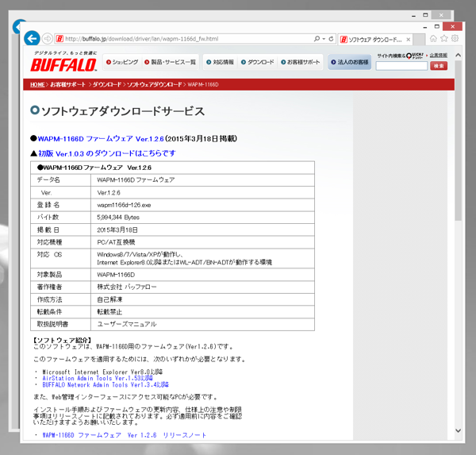Select the ソフトウェア ダウンロード browser tab

pos(375,40)
